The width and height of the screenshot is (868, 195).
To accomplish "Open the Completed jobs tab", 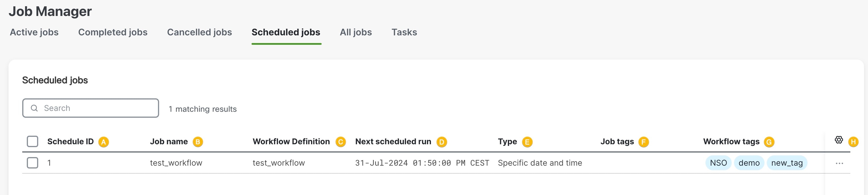I will tap(113, 32).
